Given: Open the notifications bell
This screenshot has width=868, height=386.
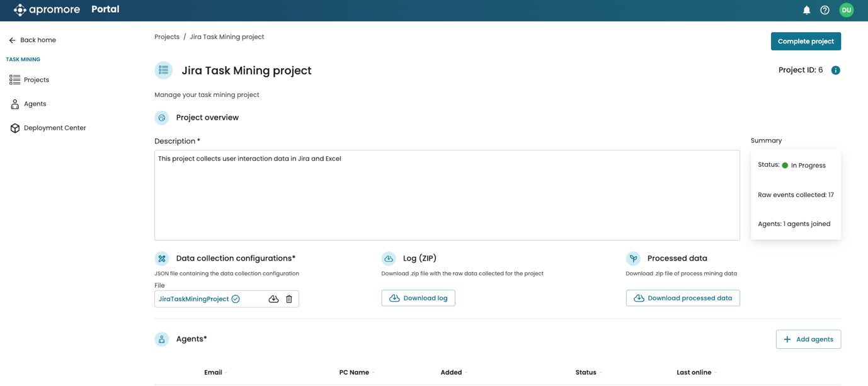Looking at the screenshot, I should tap(806, 10).
